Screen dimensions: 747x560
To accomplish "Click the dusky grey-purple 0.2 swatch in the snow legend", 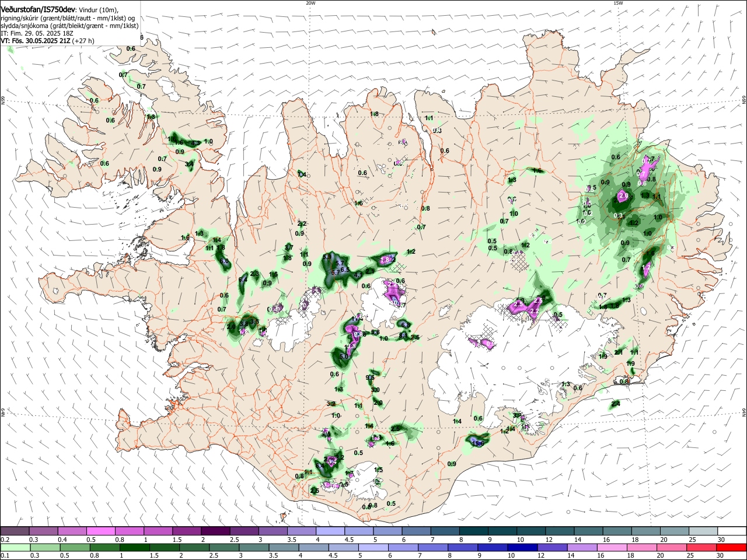I will (15, 531).
